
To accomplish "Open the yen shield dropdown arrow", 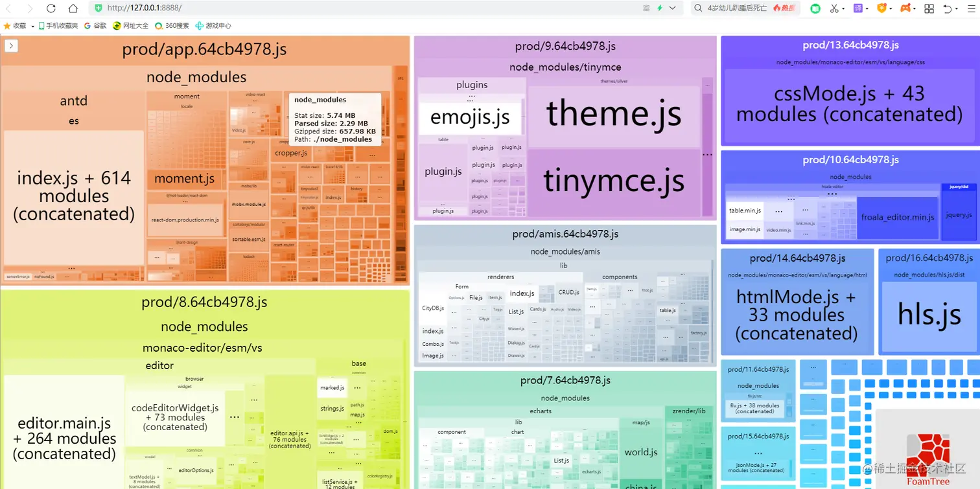I will pos(891,9).
